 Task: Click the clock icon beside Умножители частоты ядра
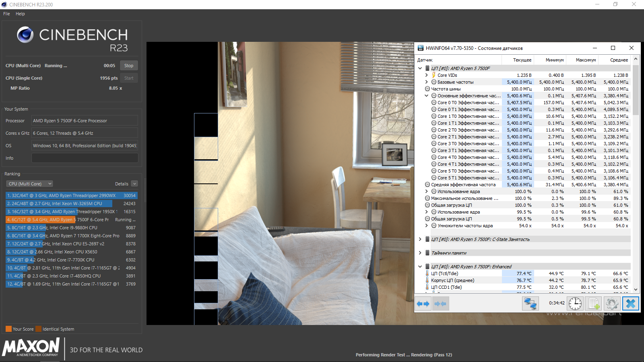tap(434, 226)
